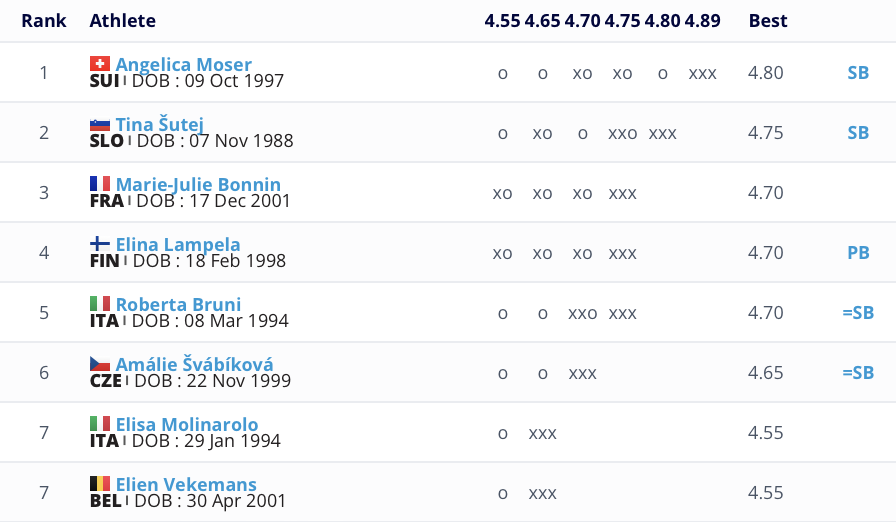This screenshot has width=896, height=522.
Task: Open Amálie Švábíková's athlete profile
Action: pyautogui.click(x=194, y=364)
